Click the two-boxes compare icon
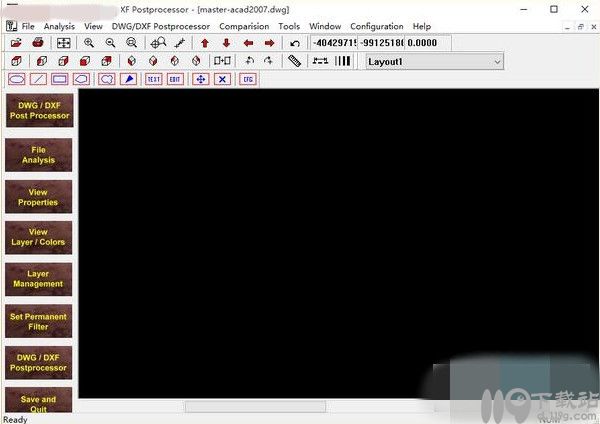The width and height of the screenshot is (600, 424). tap(222, 61)
